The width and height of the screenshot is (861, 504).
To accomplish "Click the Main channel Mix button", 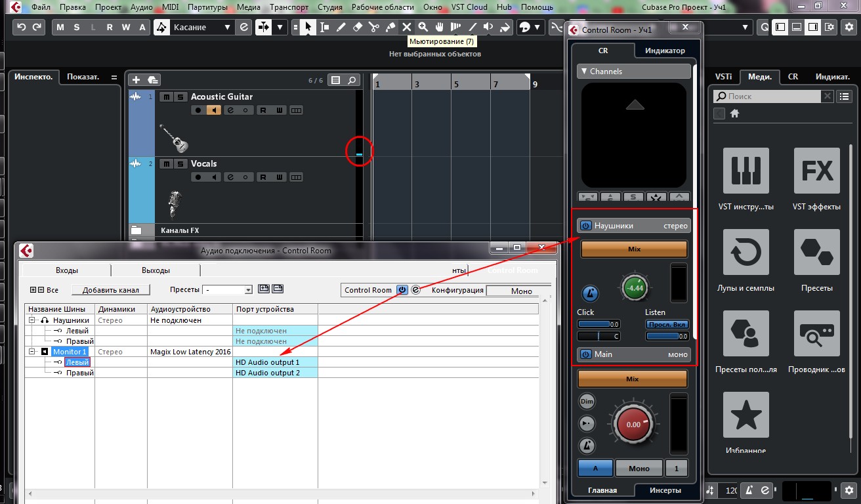I will pyautogui.click(x=633, y=379).
